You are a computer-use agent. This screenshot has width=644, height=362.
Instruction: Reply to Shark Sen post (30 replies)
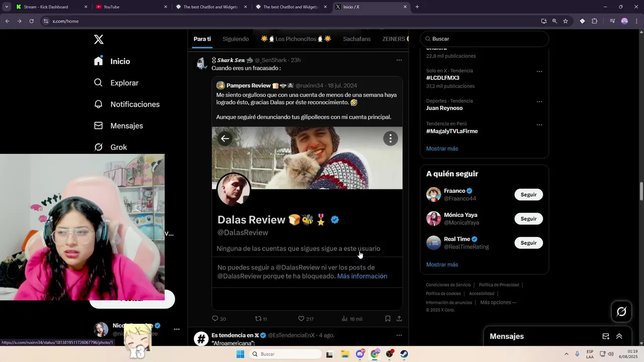[x=219, y=319]
